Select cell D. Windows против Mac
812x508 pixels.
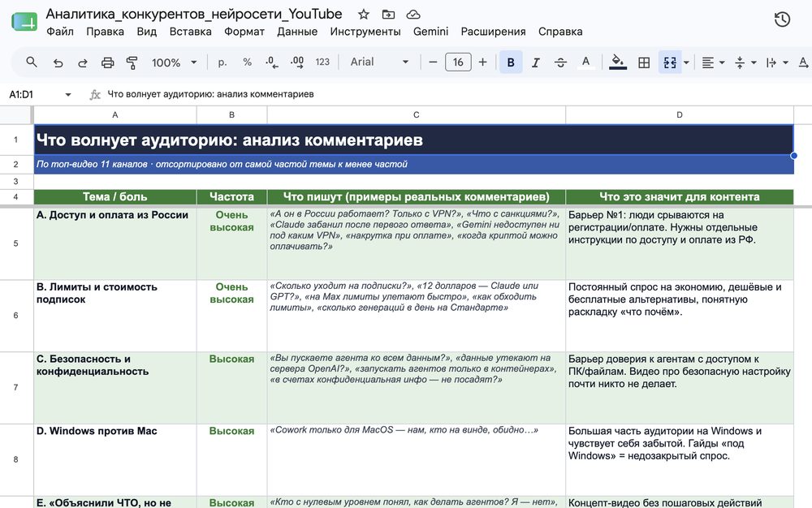(115, 459)
